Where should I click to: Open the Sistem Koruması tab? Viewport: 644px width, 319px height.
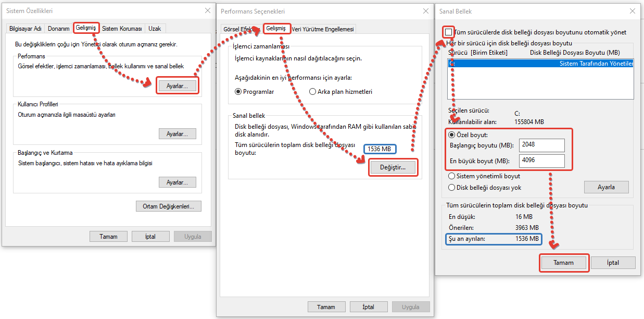[x=121, y=29]
